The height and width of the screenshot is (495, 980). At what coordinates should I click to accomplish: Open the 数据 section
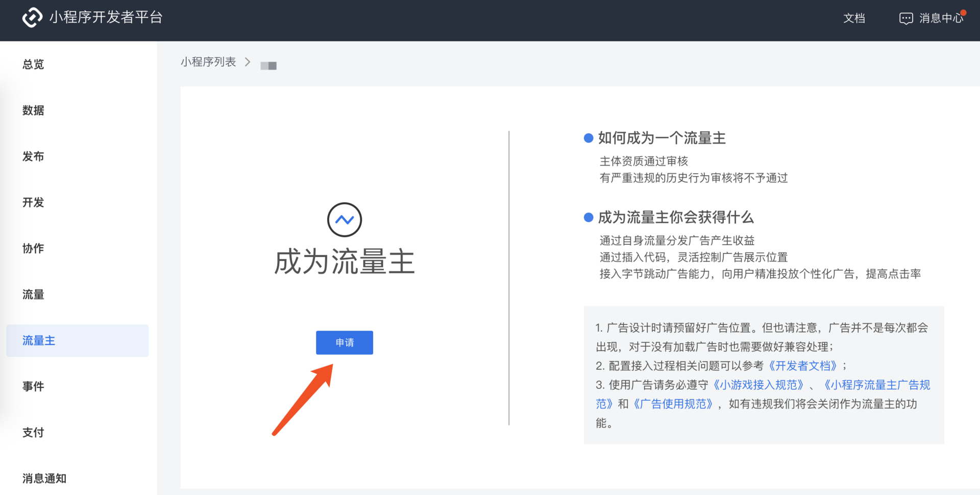(x=34, y=110)
